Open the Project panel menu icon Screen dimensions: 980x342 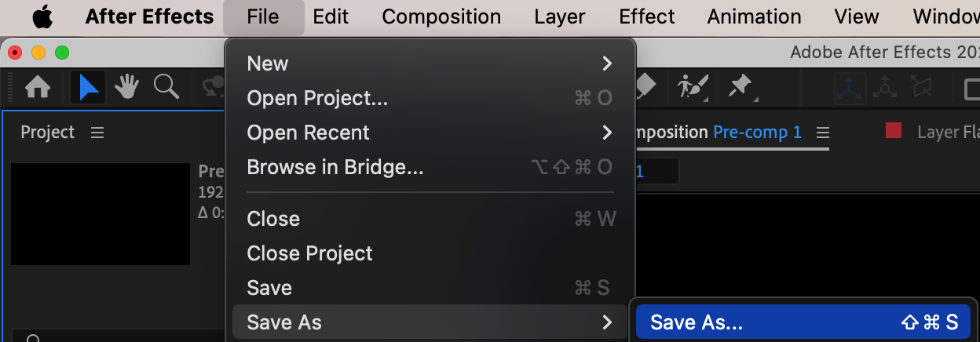[x=97, y=133]
